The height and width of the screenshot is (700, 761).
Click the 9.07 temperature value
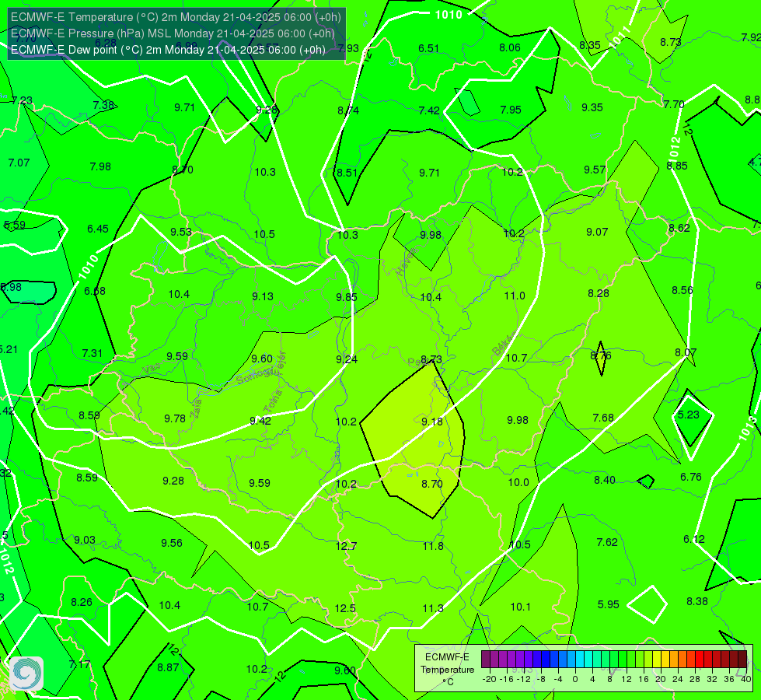[x=597, y=232]
